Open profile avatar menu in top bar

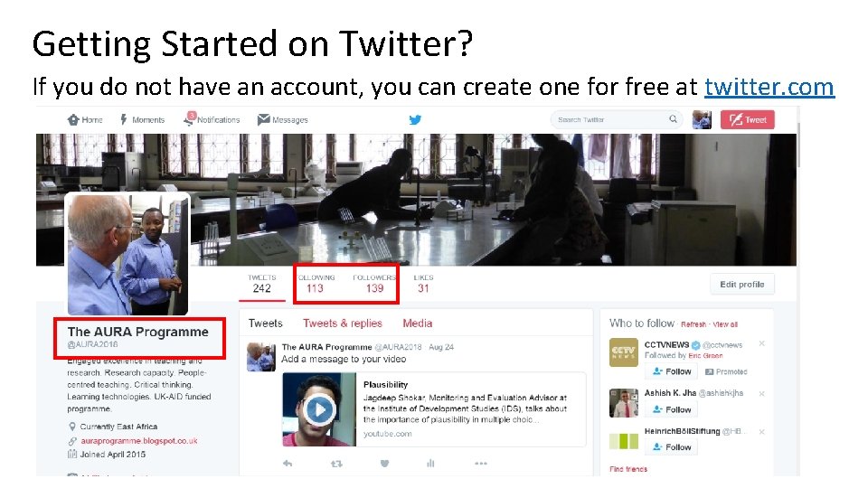coord(702,119)
